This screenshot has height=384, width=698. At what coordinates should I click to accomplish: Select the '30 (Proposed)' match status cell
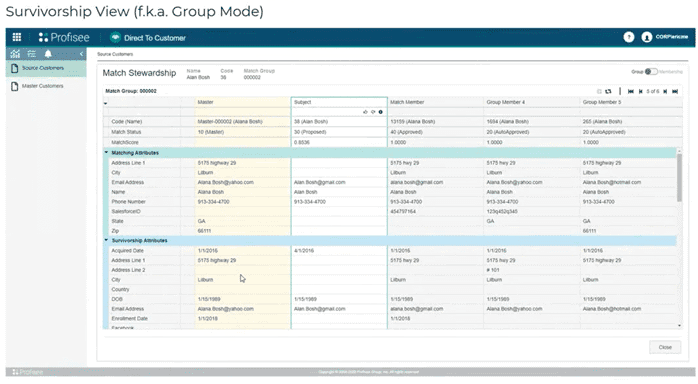[x=339, y=132]
